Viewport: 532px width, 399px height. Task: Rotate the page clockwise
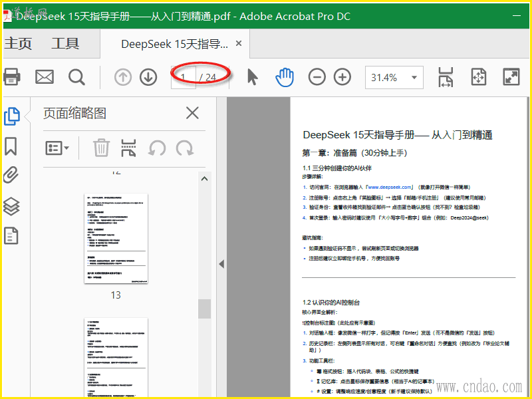coord(185,148)
